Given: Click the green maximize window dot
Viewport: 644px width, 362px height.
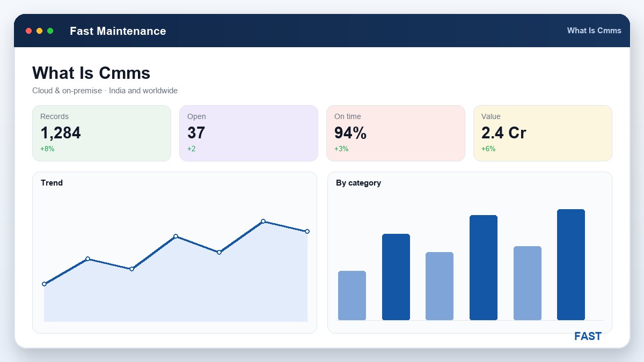Looking at the screenshot, I should 50,31.
